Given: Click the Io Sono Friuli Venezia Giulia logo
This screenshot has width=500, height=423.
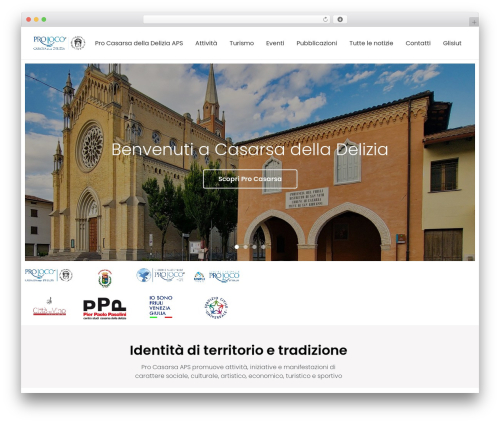Looking at the screenshot, I should point(161,307).
